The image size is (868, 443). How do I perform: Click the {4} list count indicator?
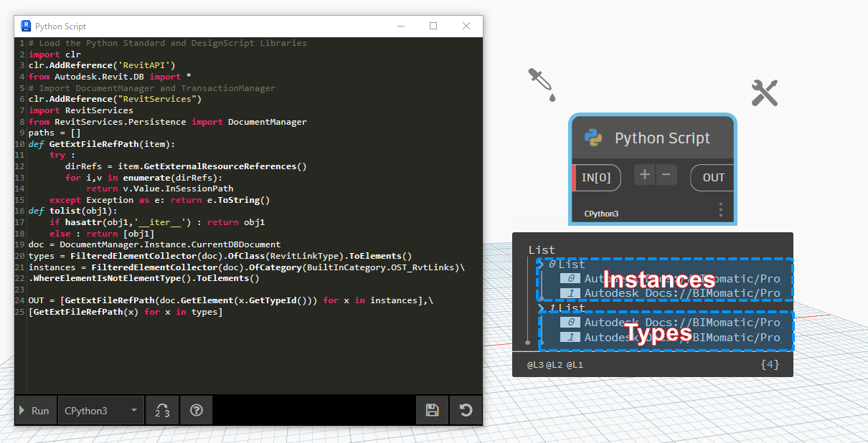770,364
